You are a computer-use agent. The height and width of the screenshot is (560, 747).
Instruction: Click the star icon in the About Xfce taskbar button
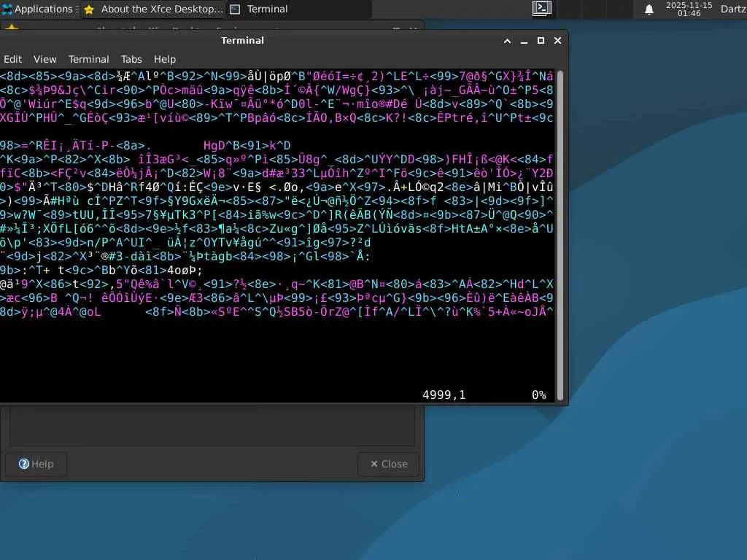pos(89,9)
